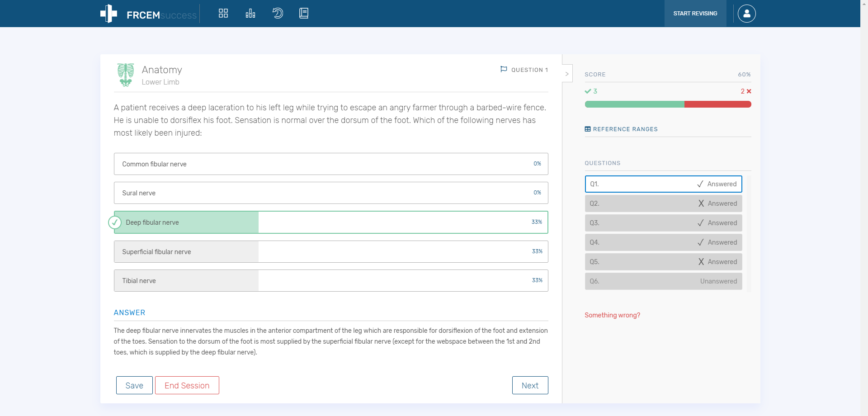The image size is (868, 416).
Task: Open the notebook icon in header
Action: coord(304,13)
